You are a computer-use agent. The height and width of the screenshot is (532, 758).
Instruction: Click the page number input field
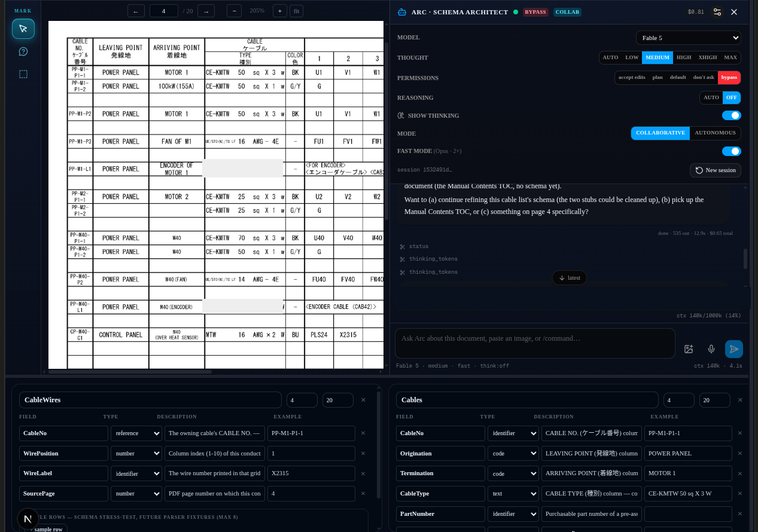point(164,11)
